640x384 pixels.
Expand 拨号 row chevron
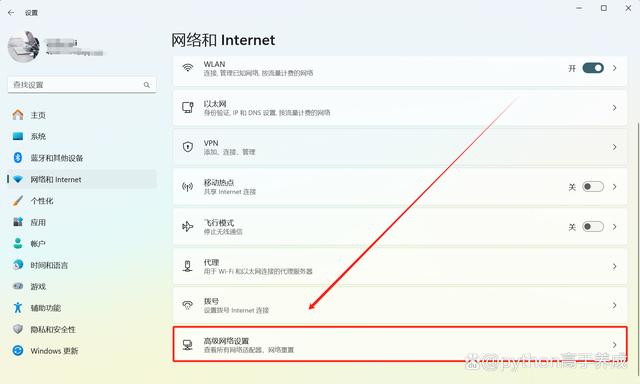point(614,305)
